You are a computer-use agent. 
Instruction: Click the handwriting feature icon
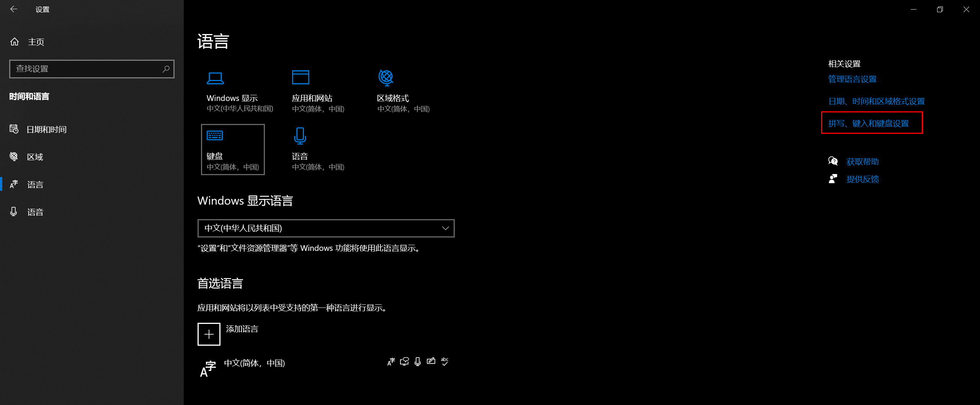431,361
